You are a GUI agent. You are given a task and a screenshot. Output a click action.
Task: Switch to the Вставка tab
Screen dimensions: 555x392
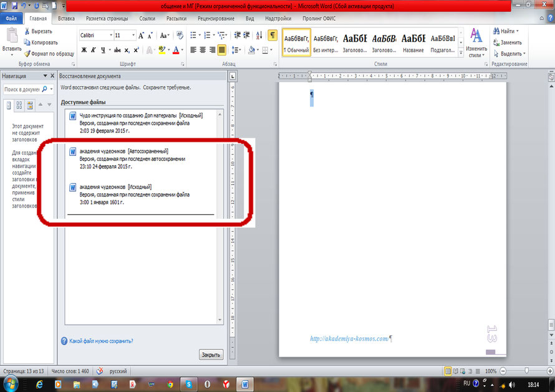coord(66,19)
